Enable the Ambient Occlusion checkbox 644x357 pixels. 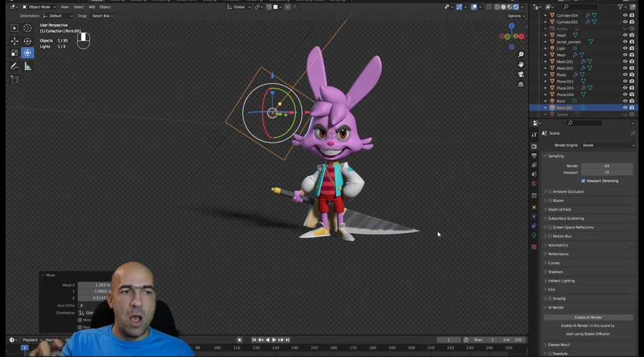(550, 192)
